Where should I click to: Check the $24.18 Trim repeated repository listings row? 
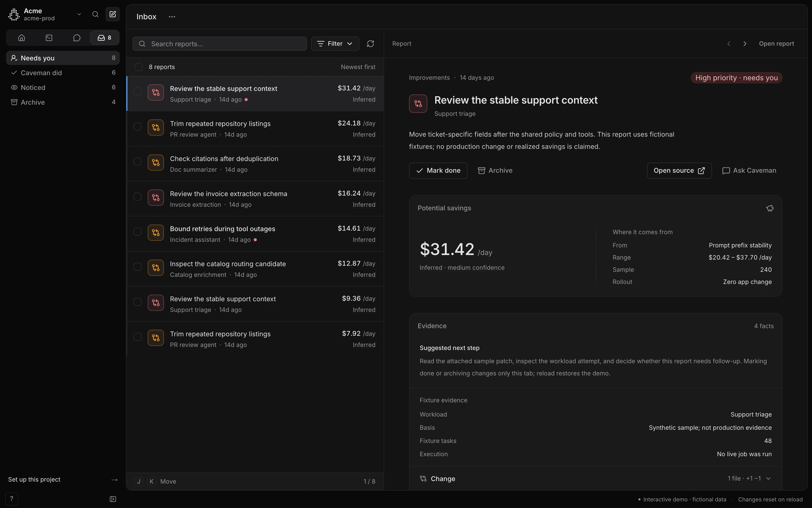point(138,127)
